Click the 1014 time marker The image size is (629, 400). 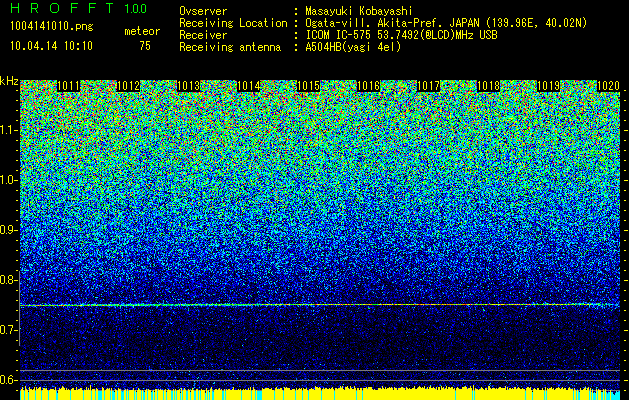(249, 86)
